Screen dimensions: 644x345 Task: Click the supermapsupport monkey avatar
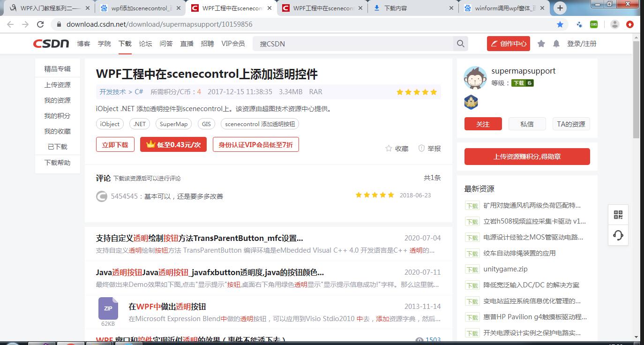[475, 78]
